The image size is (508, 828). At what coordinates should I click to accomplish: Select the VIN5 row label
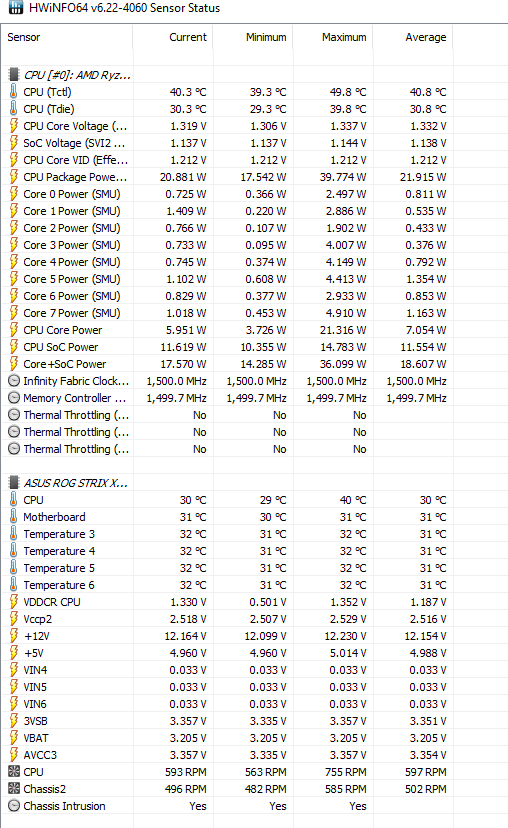(35, 686)
